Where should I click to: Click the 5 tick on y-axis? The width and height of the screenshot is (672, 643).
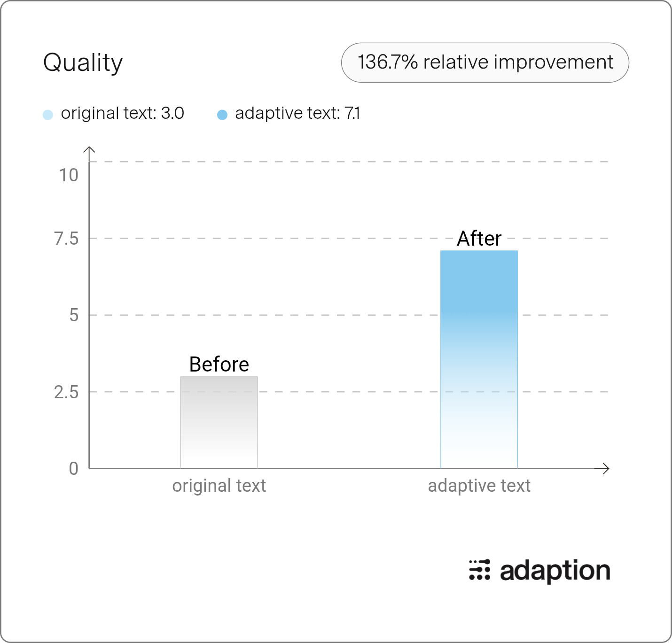point(74,315)
